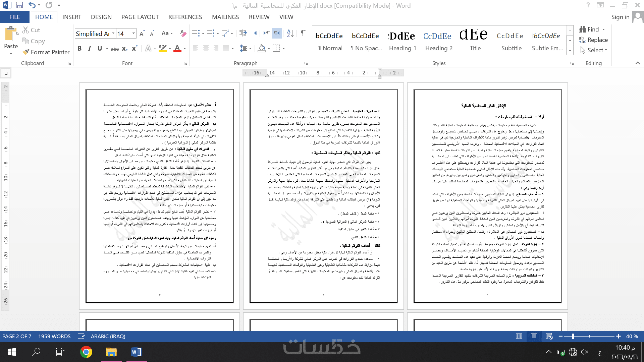This screenshot has height=362, width=644.
Task: Apply the Heading 1 style
Action: pos(402,41)
